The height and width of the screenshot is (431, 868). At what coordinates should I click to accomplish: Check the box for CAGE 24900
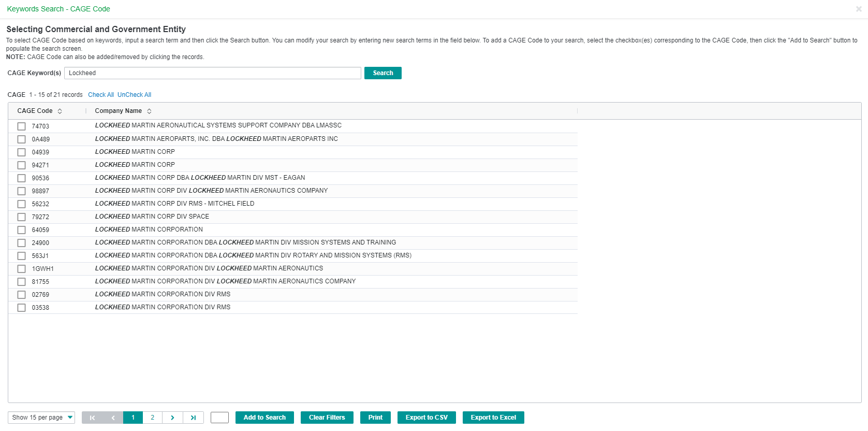click(21, 243)
